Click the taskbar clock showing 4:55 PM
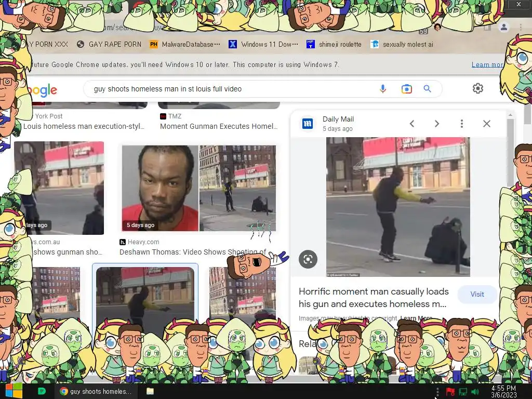Image resolution: width=532 pixels, height=399 pixels. (503, 392)
